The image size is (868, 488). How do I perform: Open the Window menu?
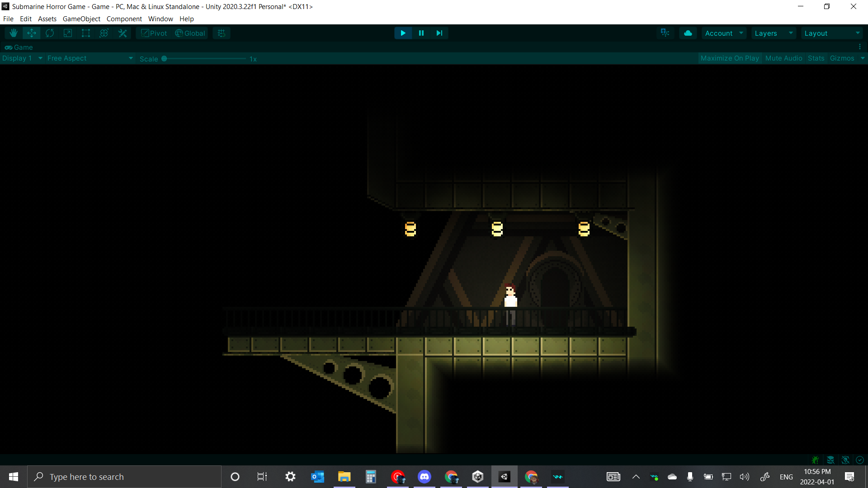[x=160, y=19]
